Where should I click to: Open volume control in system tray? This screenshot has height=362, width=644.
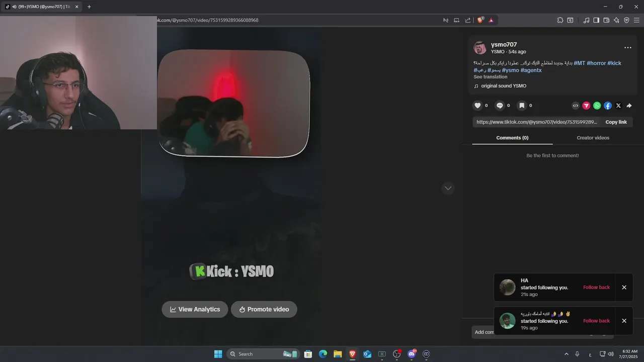click(611, 354)
